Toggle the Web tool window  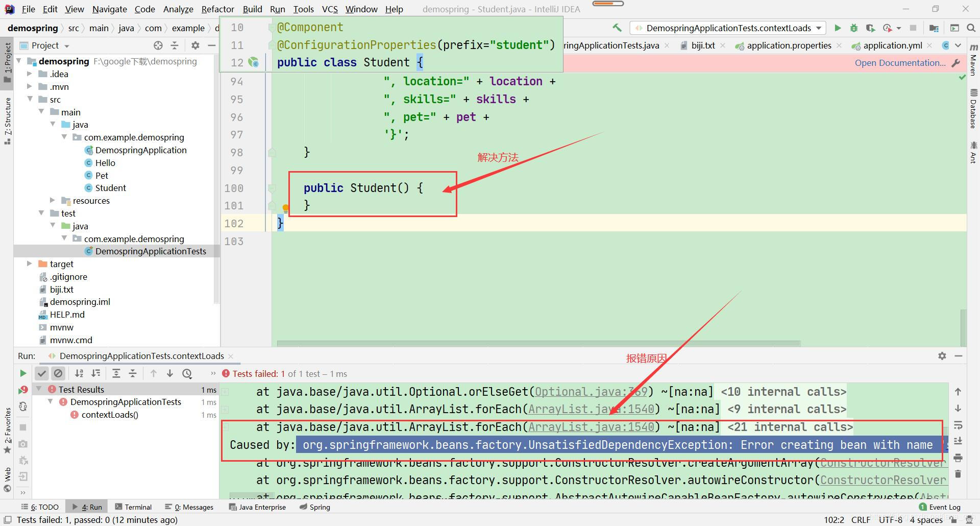click(x=7, y=480)
